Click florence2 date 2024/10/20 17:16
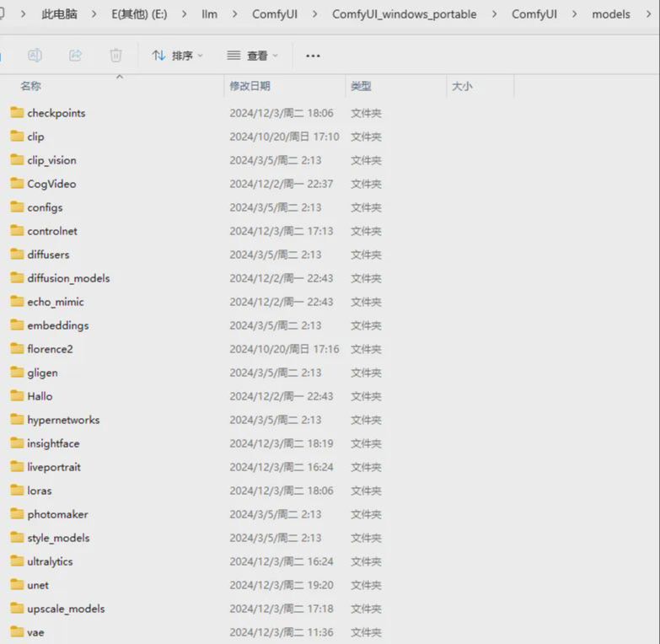The height and width of the screenshot is (644, 660). tap(284, 349)
